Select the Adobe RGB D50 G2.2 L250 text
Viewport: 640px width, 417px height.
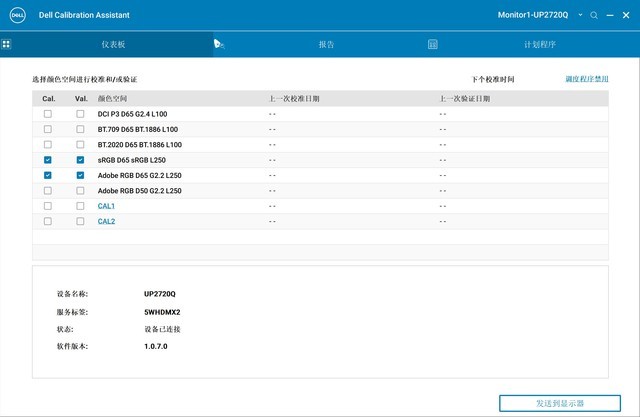(x=140, y=191)
